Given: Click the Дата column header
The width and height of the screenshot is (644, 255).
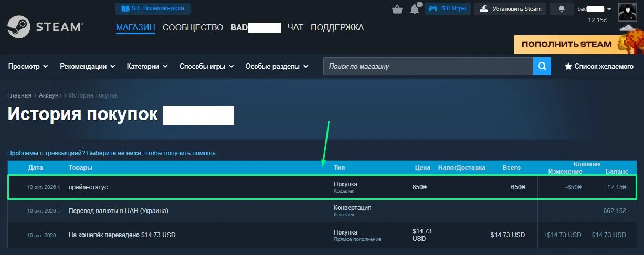Looking at the screenshot, I should (x=36, y=168).
